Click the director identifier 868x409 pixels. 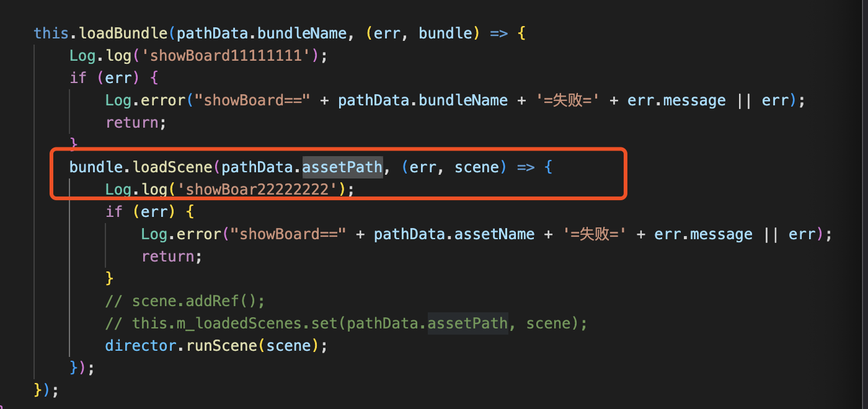click(141, 346)
